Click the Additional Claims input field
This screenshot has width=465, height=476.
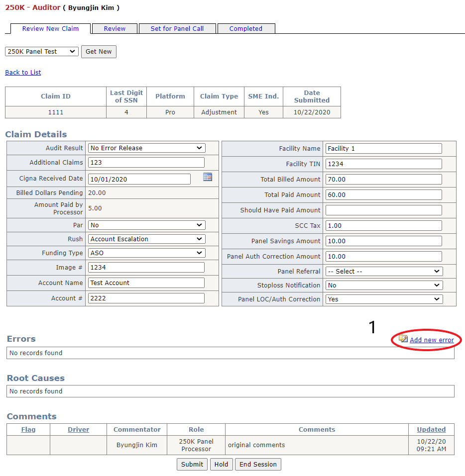[146, 163]
